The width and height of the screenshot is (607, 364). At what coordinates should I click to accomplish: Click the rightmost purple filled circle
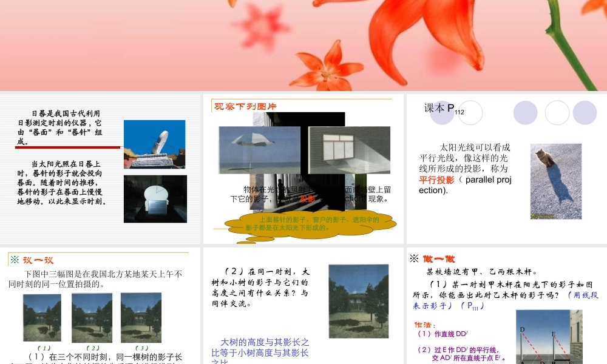click(585, 113)
